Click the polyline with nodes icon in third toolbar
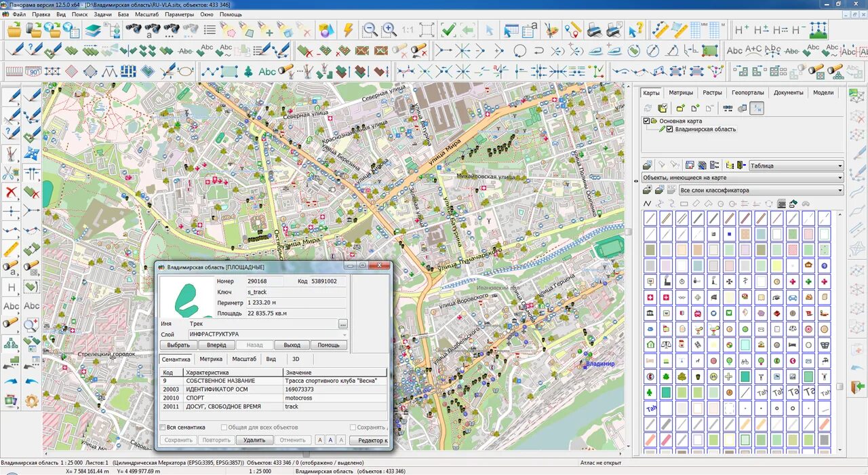Image resolution: width=868 pixels, height=475 pixels. pyautogui.click(x=210, y=71)
